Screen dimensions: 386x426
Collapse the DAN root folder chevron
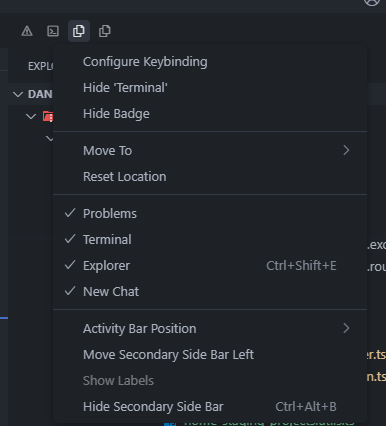[x=18, y=94]
